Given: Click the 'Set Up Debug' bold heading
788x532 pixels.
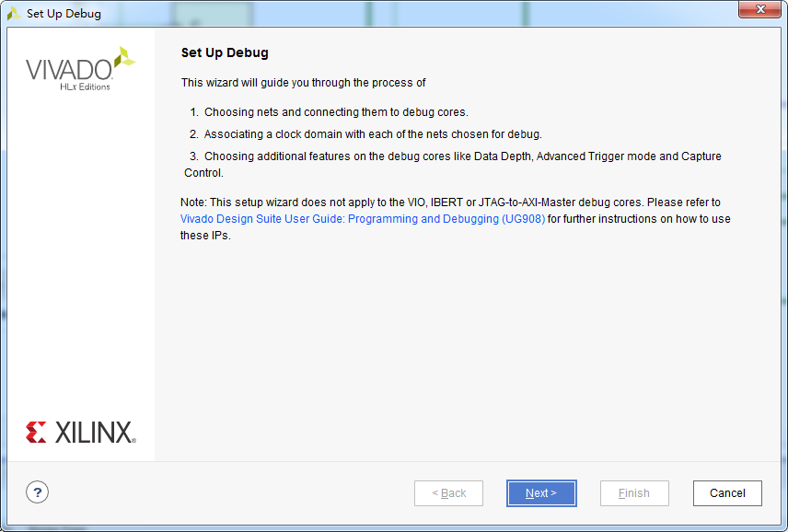Looking at the screenshot, I should click(225, 52).
